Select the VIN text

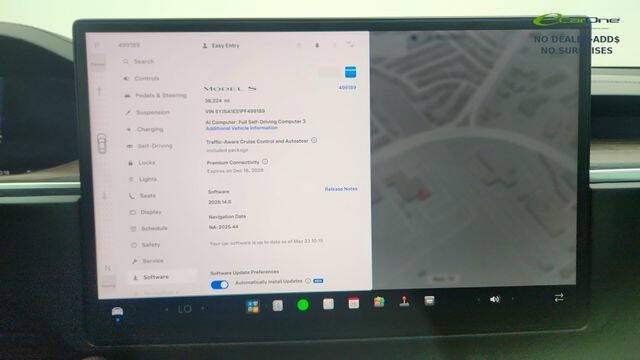point(235,111)
